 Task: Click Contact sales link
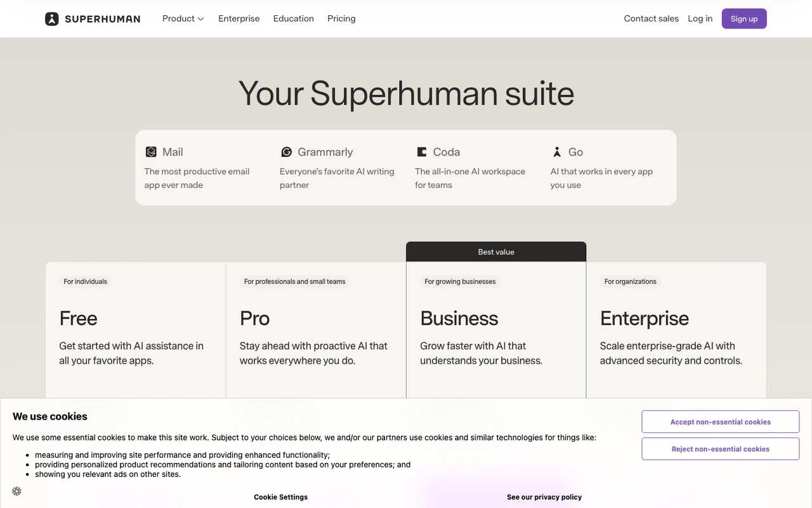tap(651, 18)
